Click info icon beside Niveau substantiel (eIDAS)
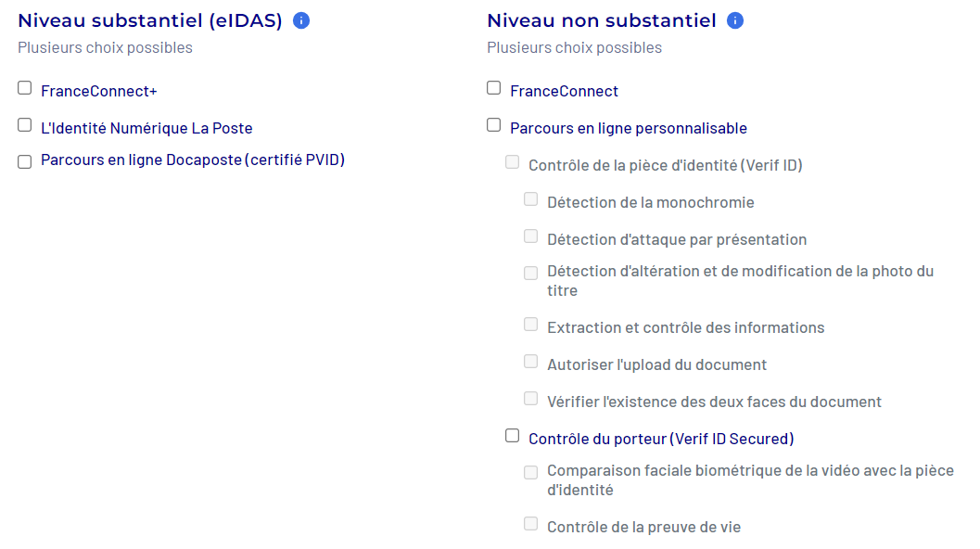This screenshot has width=980, height=549. [301, 20]
